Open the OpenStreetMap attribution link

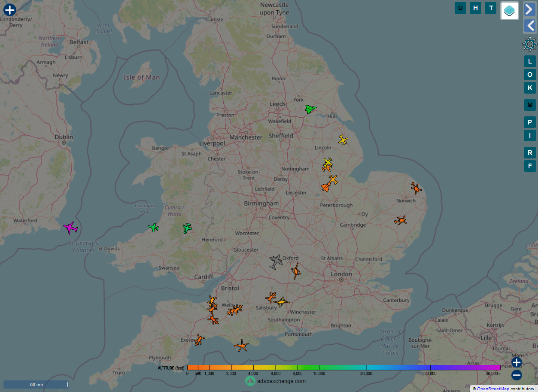pos(493,389)
